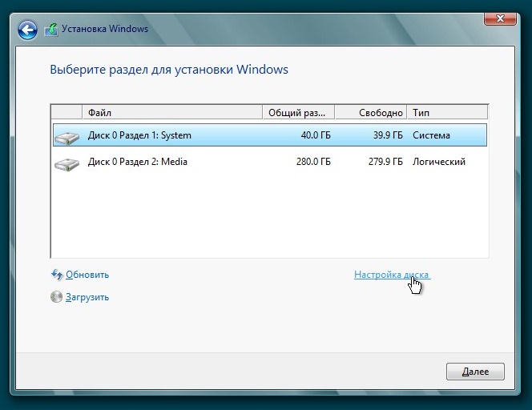
Task: Open the Обновить link
Action: (x=87, y=275)
